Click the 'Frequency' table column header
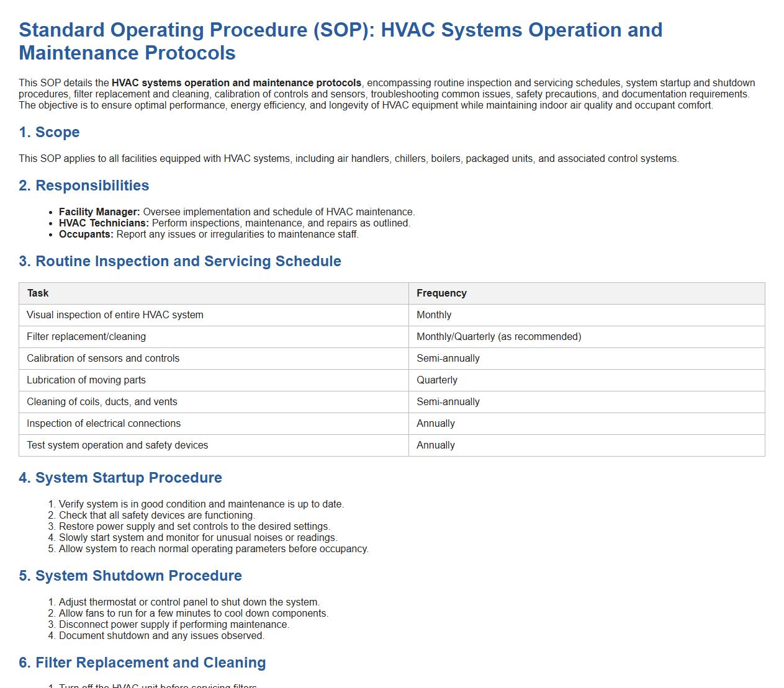Viewport: 784px width, 688px height. click(x=441, y=293)
